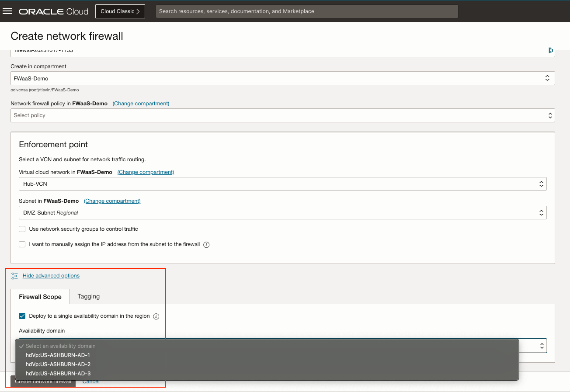Click Change compartment link beside Subnet
Image resolution: width=570 pixels, height=392 pixels.
point(112,201)
